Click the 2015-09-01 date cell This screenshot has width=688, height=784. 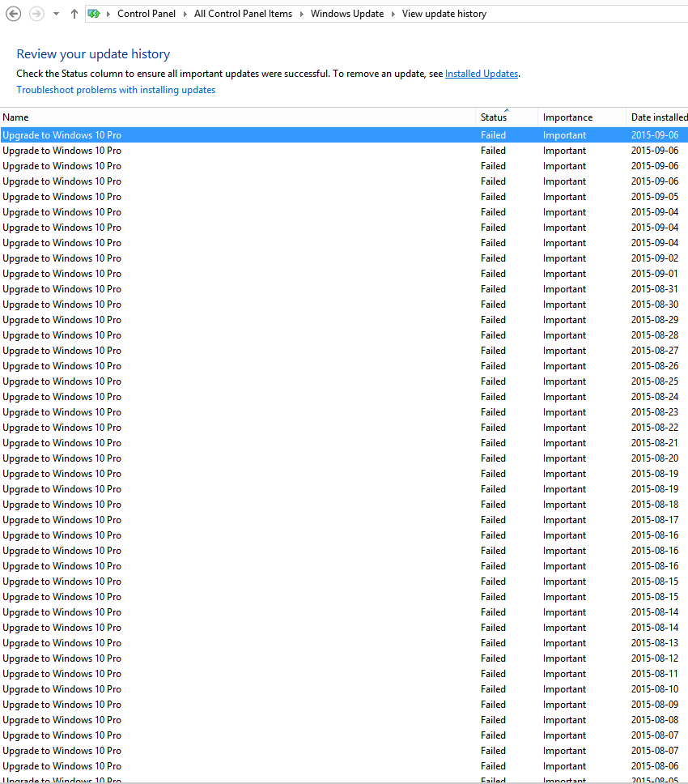[655, 274]
